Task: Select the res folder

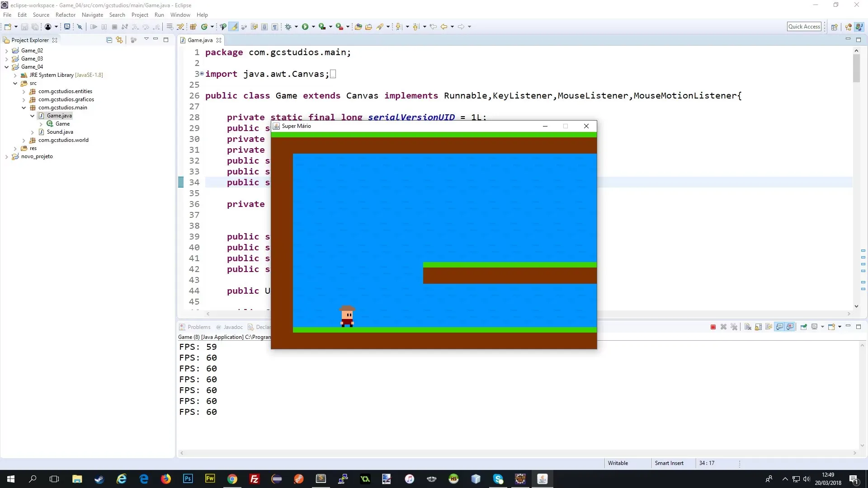Action: 33,148
